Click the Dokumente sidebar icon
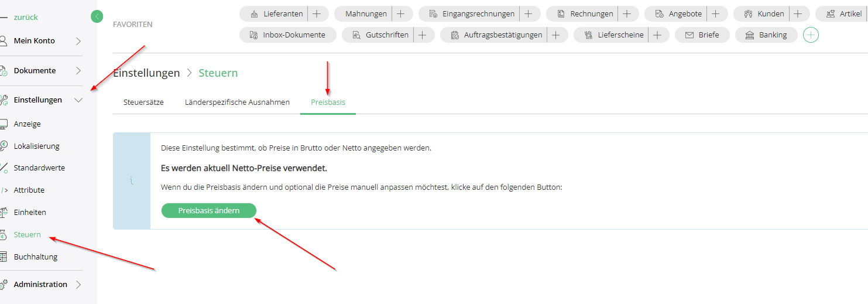Image resolution: width=868 pixels, height=304 pixels. tap(3, 71)
